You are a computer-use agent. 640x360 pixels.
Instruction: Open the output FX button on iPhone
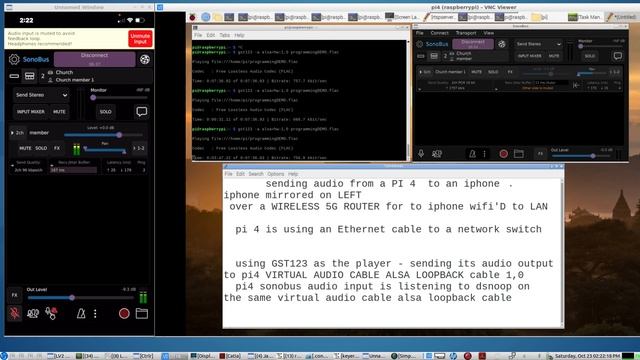click(15, 295)
